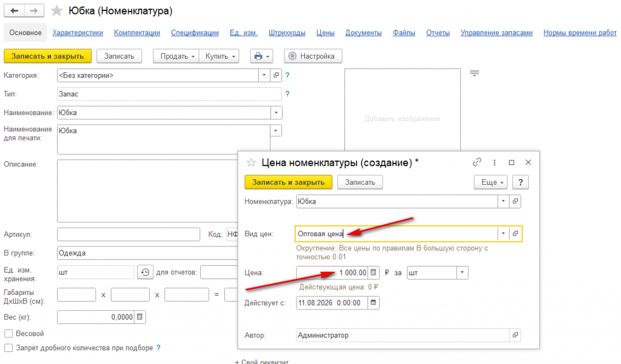This screenshot has height=364, width=621.
Task: Show help for fractional quantity restriction
Action: [x=158, y=348]
